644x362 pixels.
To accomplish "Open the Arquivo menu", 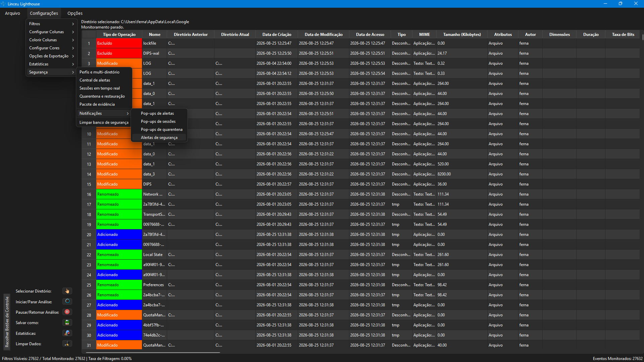I will pyautogui.click(x=12, y=13).
